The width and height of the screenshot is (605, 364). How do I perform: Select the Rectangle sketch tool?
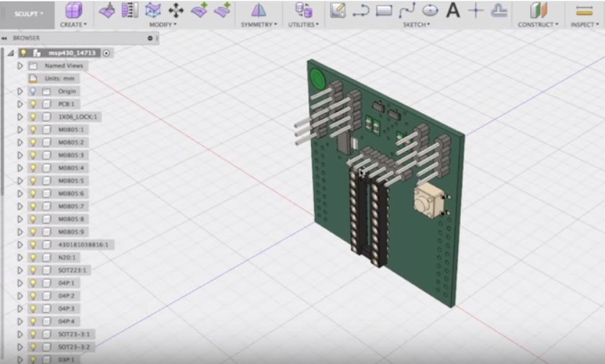(x=384, y=11)
